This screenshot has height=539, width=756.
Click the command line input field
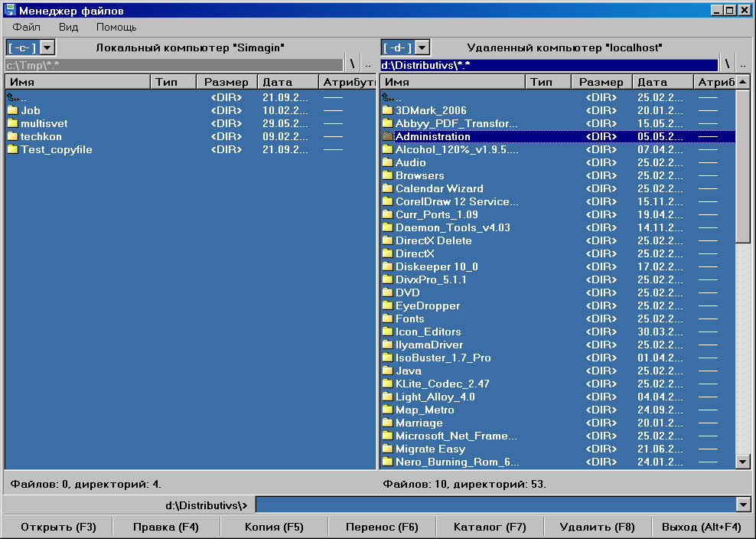point(496,505)
